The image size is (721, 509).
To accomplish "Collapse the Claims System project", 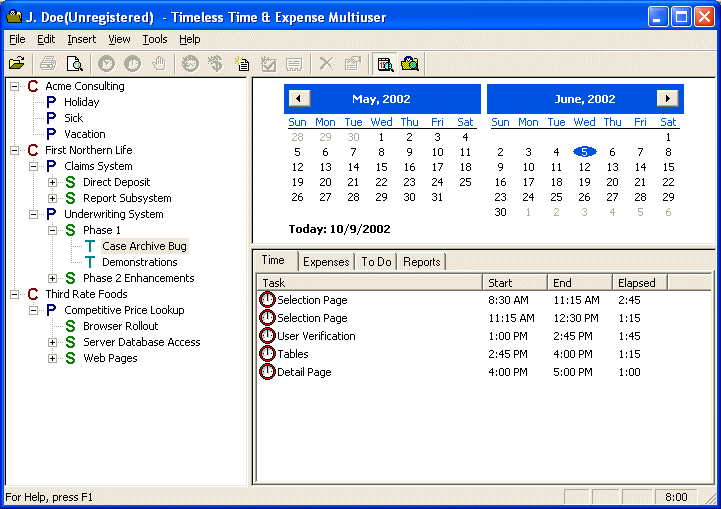I will (x=34, y=166).
